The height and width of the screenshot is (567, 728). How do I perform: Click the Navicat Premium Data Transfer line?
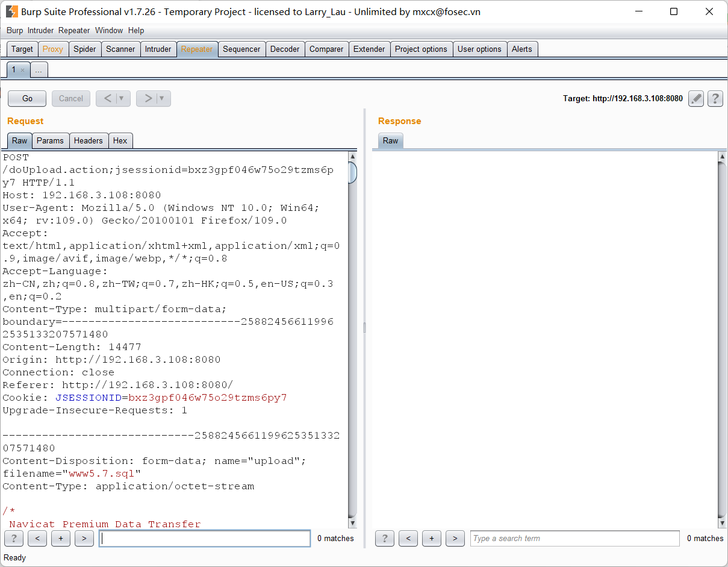[105, 524]
